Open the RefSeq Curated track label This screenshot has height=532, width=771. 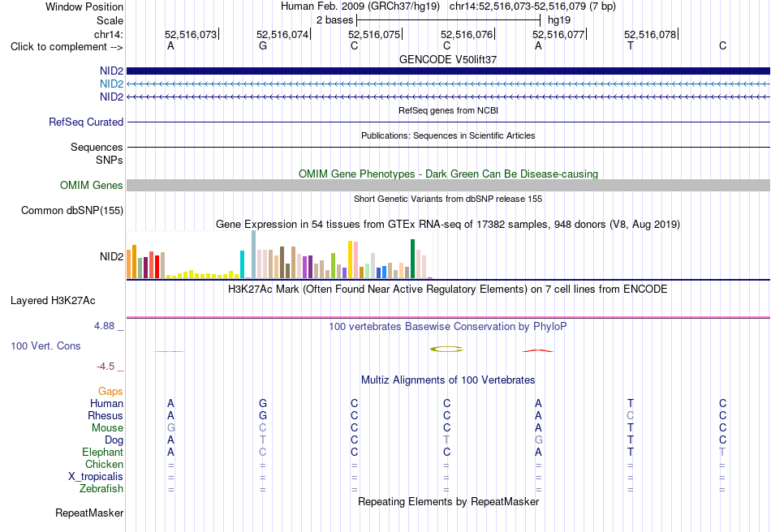pyautogui.click(x=86, y=122)
